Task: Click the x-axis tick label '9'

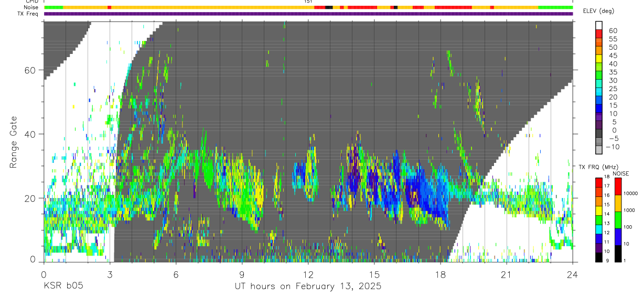Action: click(242, 274)
